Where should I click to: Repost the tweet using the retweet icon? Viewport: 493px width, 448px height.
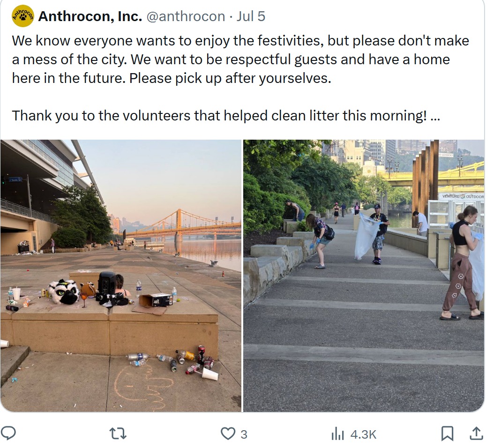click(x=118, y=434)
